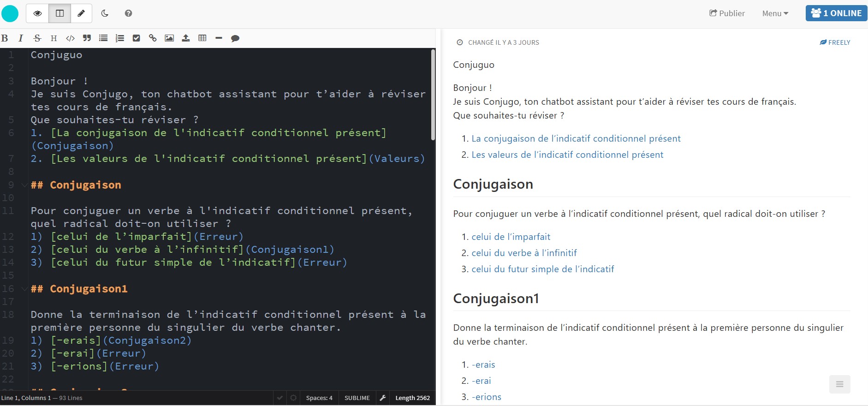Click preview text Que souhaites-tu réviser ?
The width and height of the screenshot is (868, 406).
click(508, 115)
